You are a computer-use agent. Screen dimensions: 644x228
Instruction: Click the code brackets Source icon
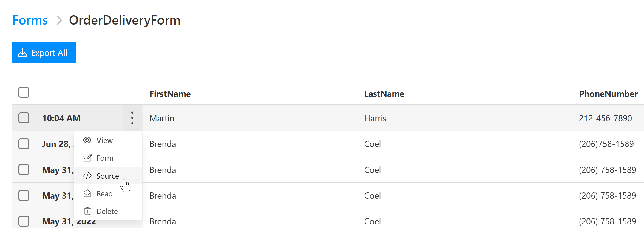click(x=87, y=176)
